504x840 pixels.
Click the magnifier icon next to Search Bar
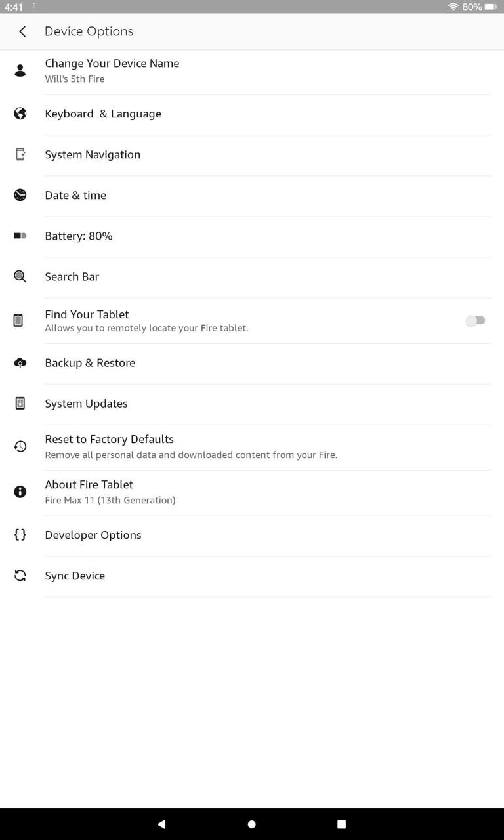pyautogui.click(x=20, y=276)
